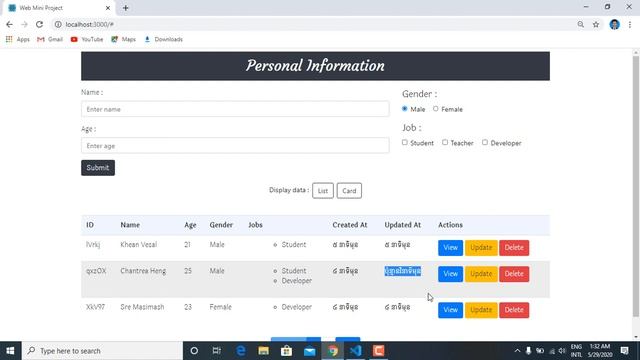
Task: View the Chantrea Heng record
Action: click(x=450, y=274)
